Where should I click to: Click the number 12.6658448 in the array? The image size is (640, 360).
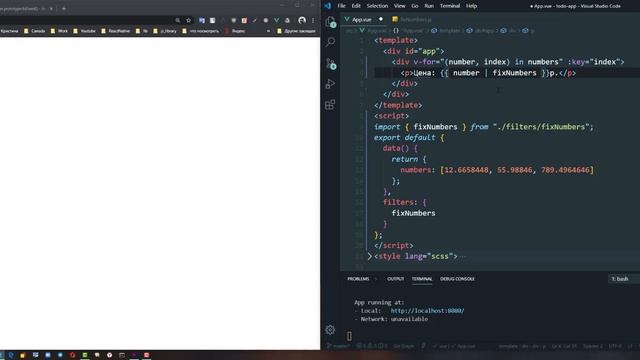466,170
